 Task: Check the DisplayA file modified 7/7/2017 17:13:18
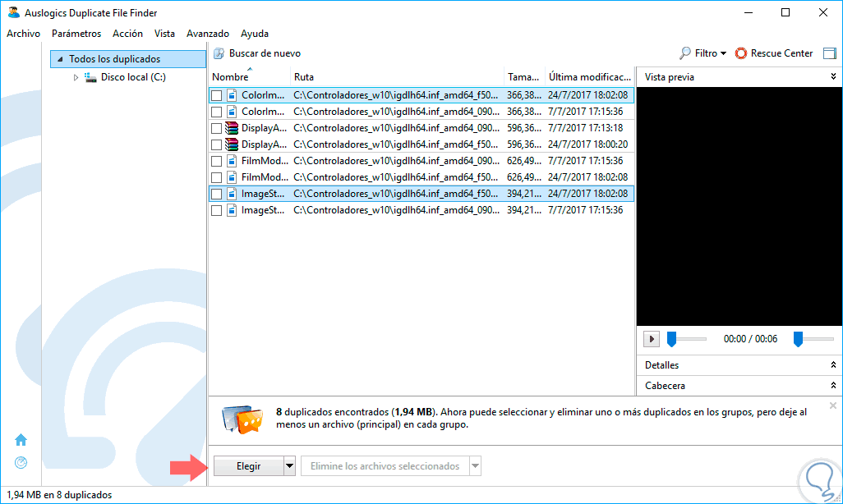217,128
